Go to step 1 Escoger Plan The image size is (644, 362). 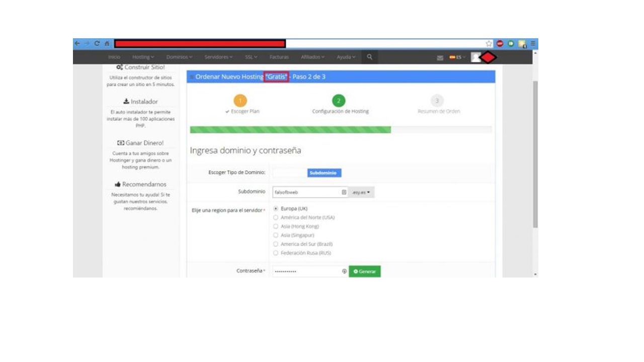(240, 101)
